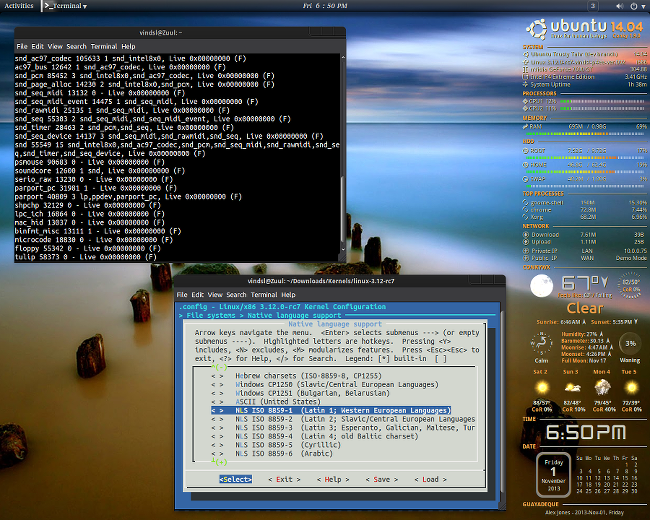This screenshot has height=520, width=650.
Task: Click the power icon in the top bar
Action: (633, 6)
